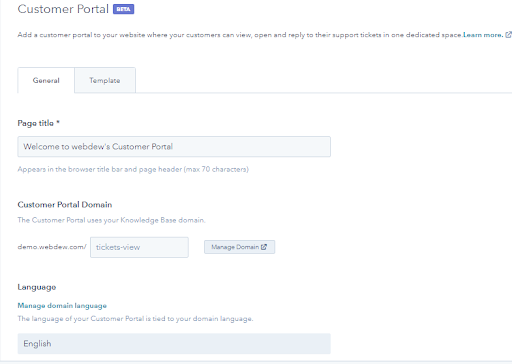Click the Customer Portal Domain heading
This screenshot has height=364, width=512.
click(x=65, y=205)
